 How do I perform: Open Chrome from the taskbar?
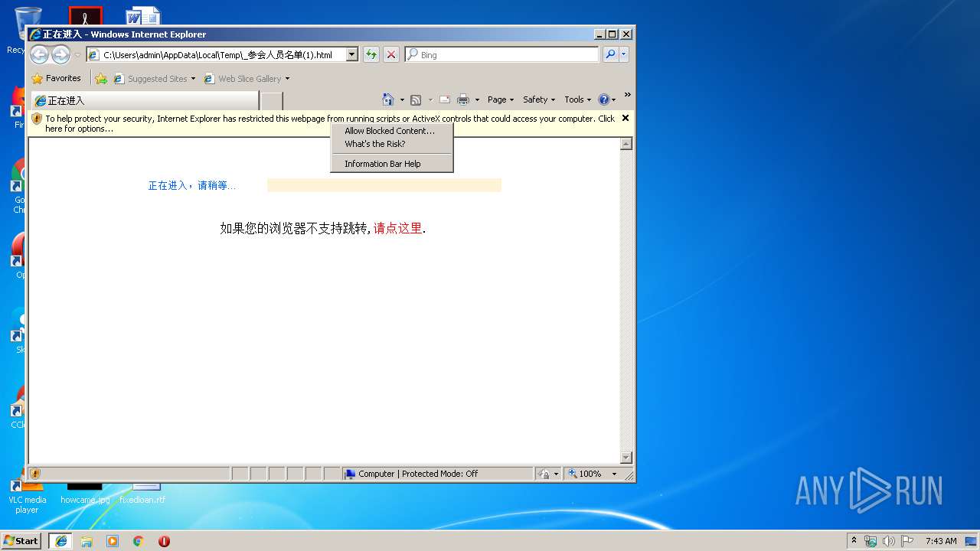point(139,540)
